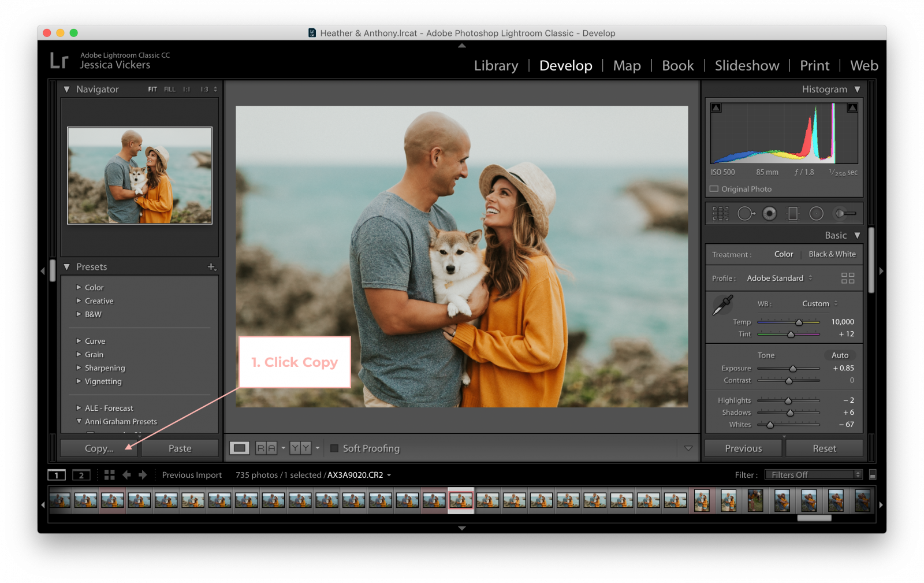Open the Red Eye Correction tool

pos(769,213)
